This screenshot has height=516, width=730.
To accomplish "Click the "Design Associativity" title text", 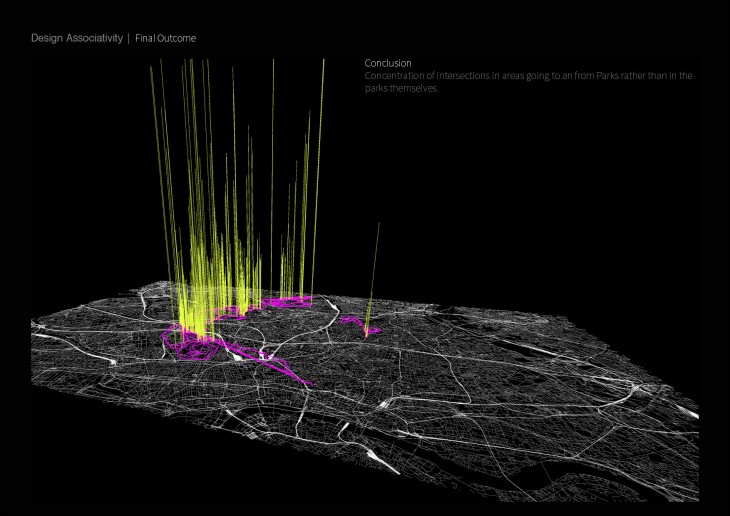I will (x=76, y=38).
